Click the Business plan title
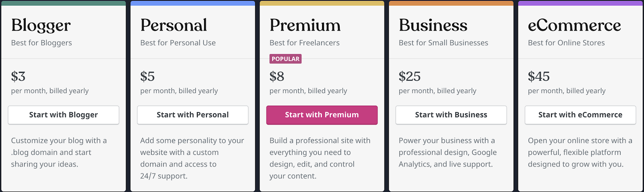 point(433,25)
